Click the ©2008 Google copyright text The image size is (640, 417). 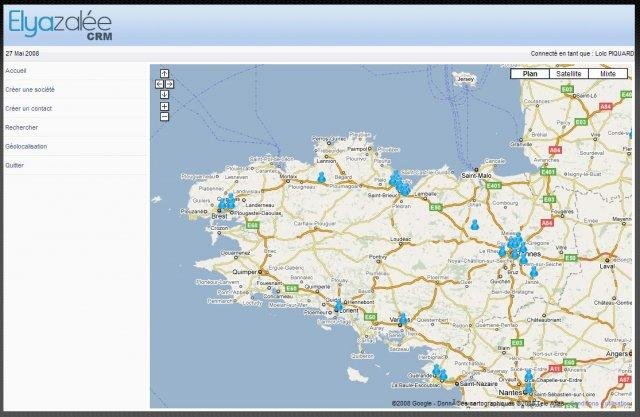pos(411,403)
